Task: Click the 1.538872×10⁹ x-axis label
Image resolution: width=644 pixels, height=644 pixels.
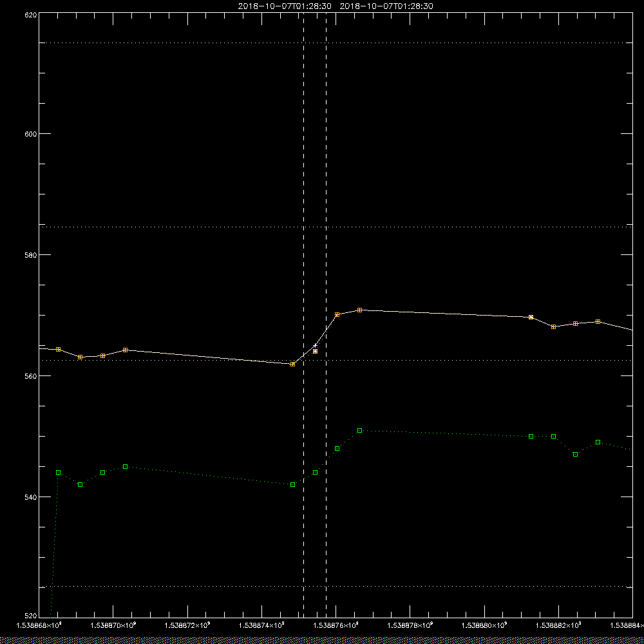Action: coord(187,625)
